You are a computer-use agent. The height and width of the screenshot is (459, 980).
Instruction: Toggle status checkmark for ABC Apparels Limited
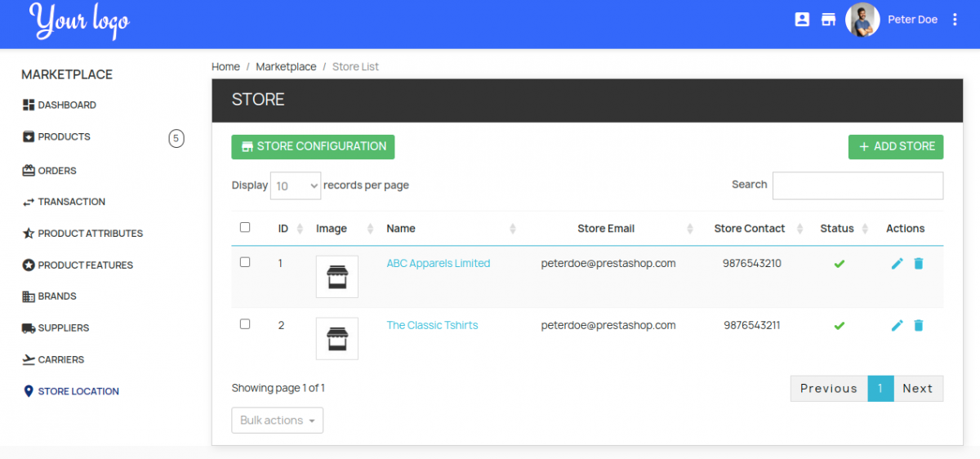(x=839, y=264)
